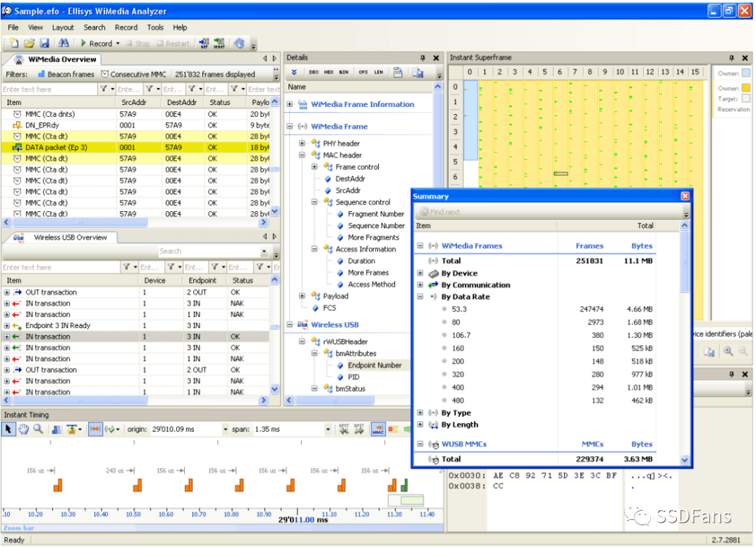Select the zoom magnifier tool in Instant Timing
The width and height of the screenshot is (756, 547).
(x=38, y=429)
